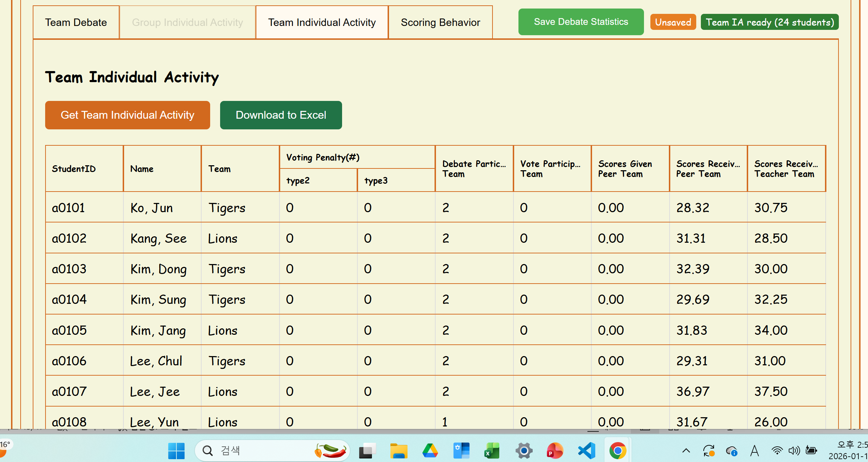This screenshot has height=462, width=868.
Task: Open the volume tray icon
Action: click(794, 451)
